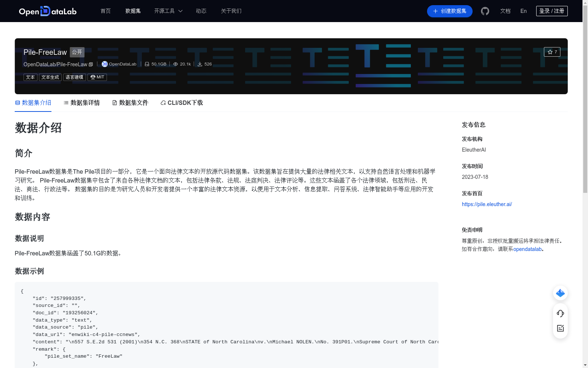
Task: Switch to the 数据集介绍 tab
Action: pyautogui.click(x=33, y=103)
